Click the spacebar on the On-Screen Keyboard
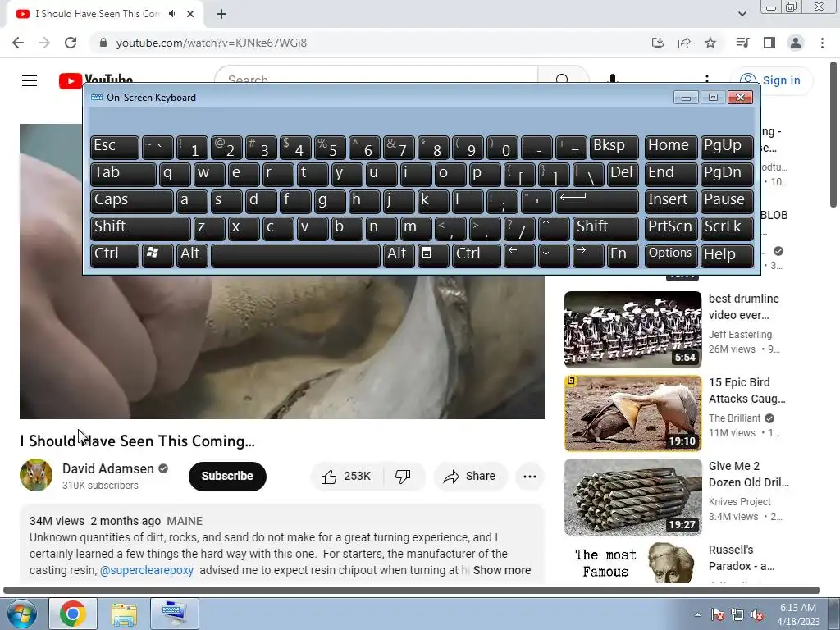840x630 pixels. coord(295,254)
